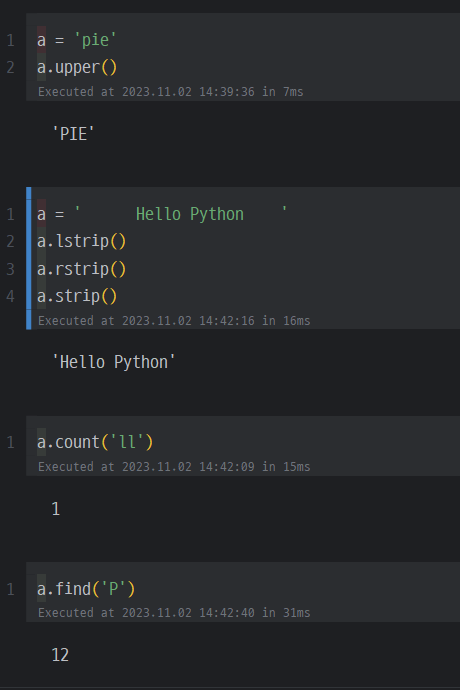Click the a.rstrip() code line
460x690 pixels.
[x=81, y=269]
